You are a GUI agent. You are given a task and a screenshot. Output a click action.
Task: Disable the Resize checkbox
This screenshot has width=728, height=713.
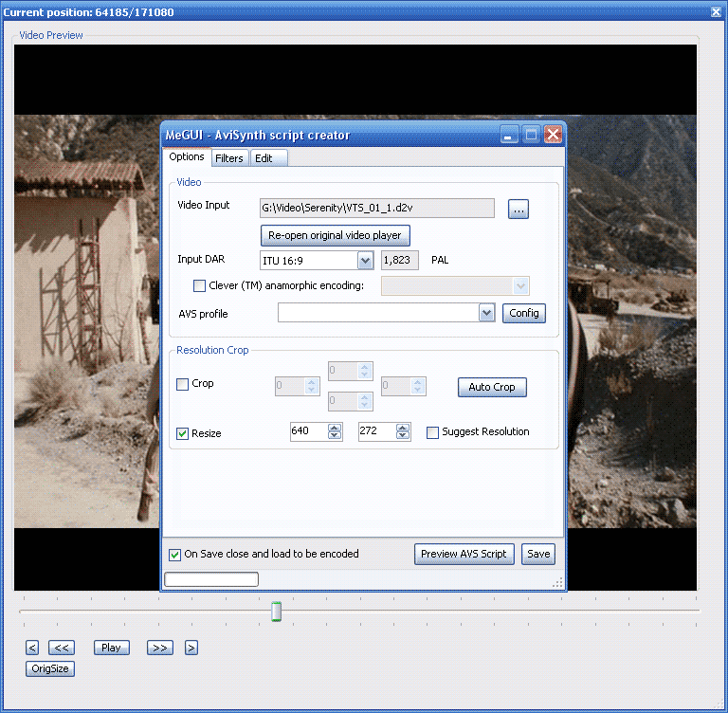coord(182,434)
